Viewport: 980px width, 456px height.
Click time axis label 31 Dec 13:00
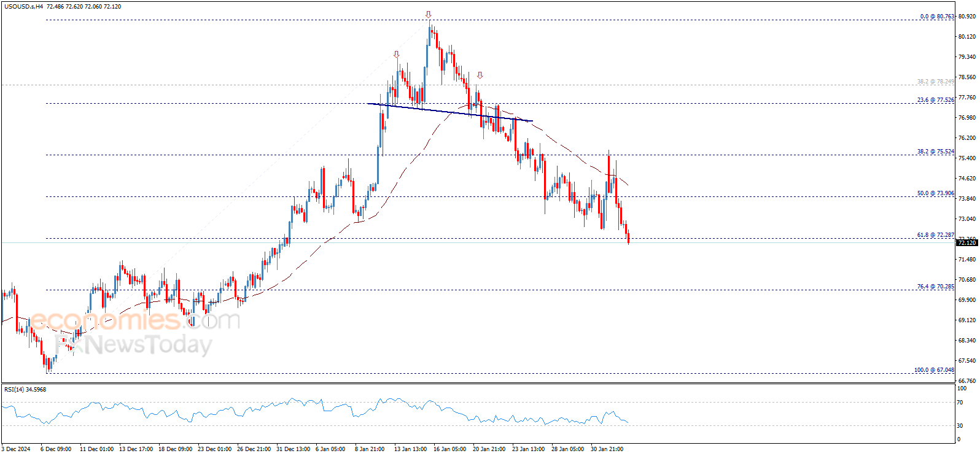(x=294, y=449)
